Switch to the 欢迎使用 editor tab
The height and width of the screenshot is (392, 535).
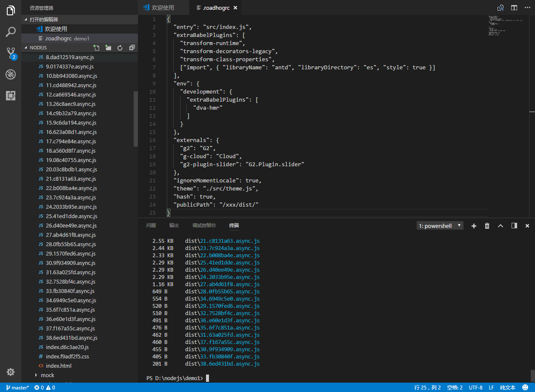pos(162,8)
